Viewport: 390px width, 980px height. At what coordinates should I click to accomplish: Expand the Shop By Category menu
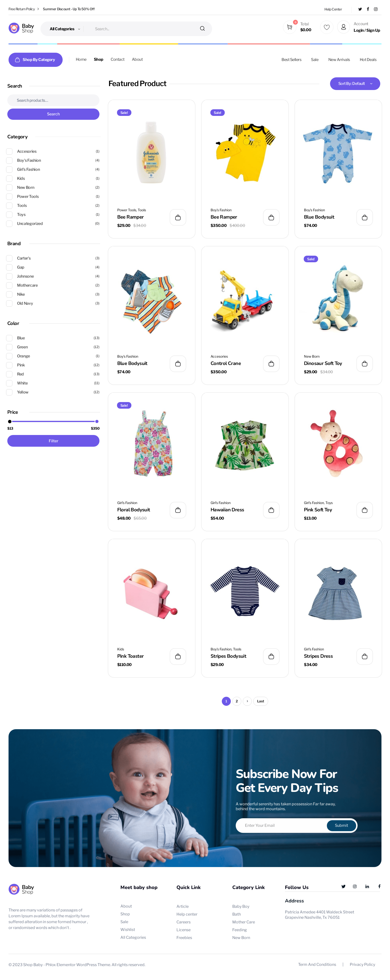pos(35,60)
